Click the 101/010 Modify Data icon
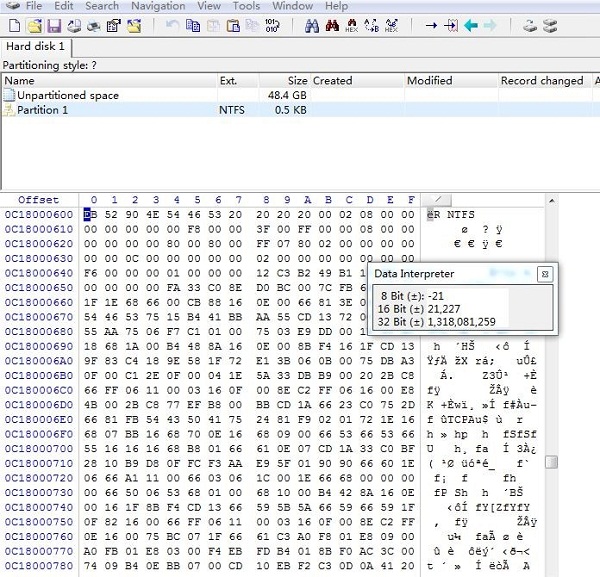Viewport: 600px width, 577px height. [x=272, y=26]
